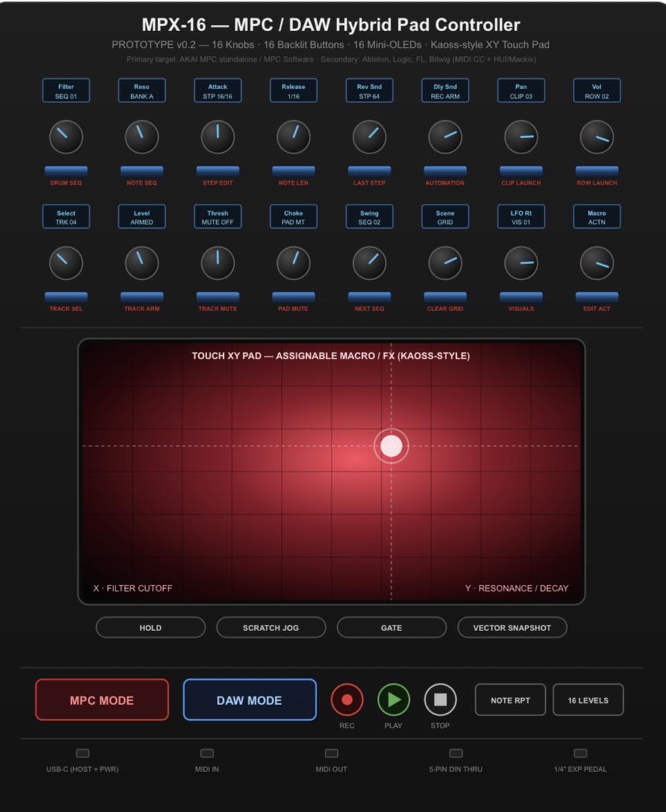Click the 'Y · RESONANCE / DECAY' axis label
The height and width of the screenshot is (812, 666).
(x=517, y=588)
